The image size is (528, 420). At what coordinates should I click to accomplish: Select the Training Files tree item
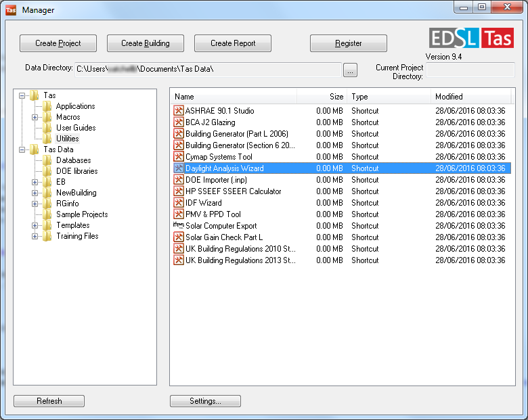(x=77, y=236)
